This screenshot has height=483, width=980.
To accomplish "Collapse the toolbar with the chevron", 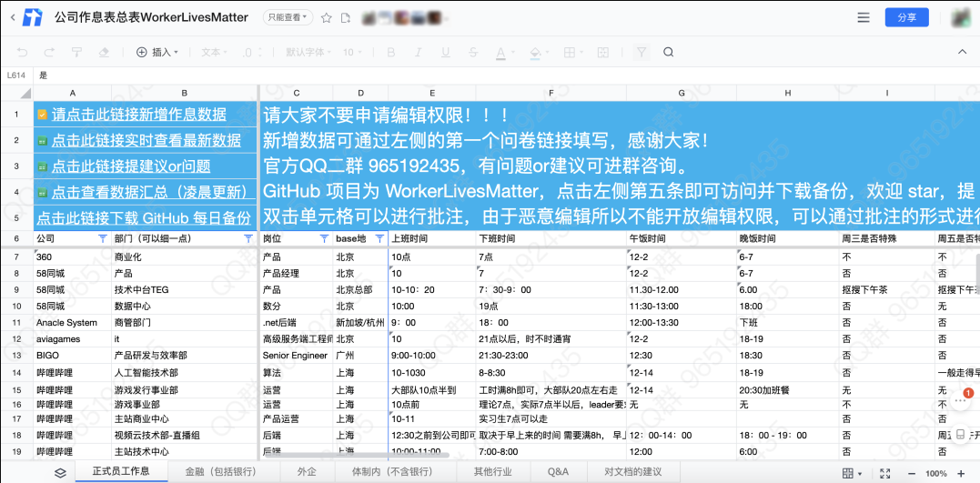I will [x=963, y=52].
